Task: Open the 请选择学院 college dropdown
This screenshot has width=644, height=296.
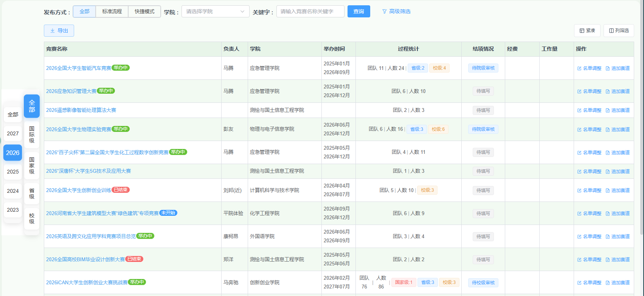Action: coord(216,11)
